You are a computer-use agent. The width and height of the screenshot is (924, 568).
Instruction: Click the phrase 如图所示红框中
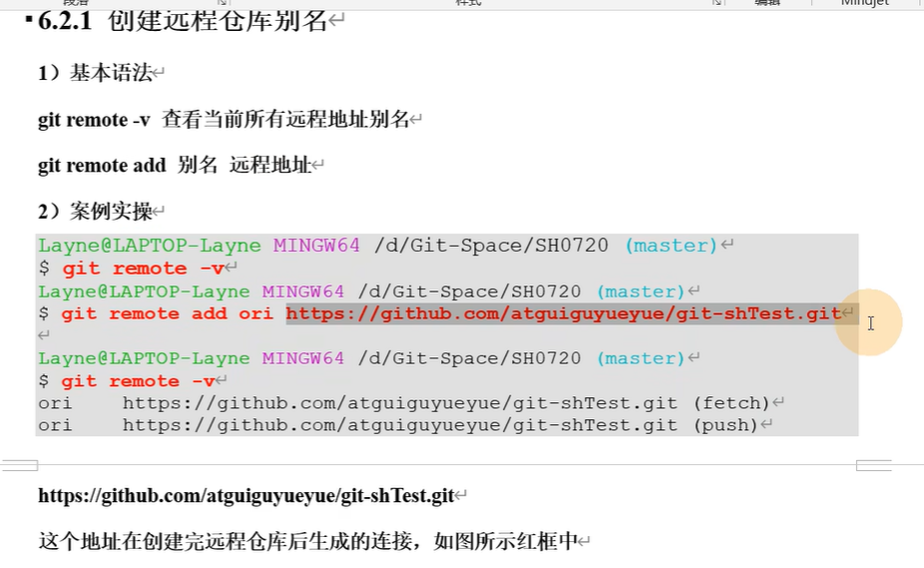[505, 541]
